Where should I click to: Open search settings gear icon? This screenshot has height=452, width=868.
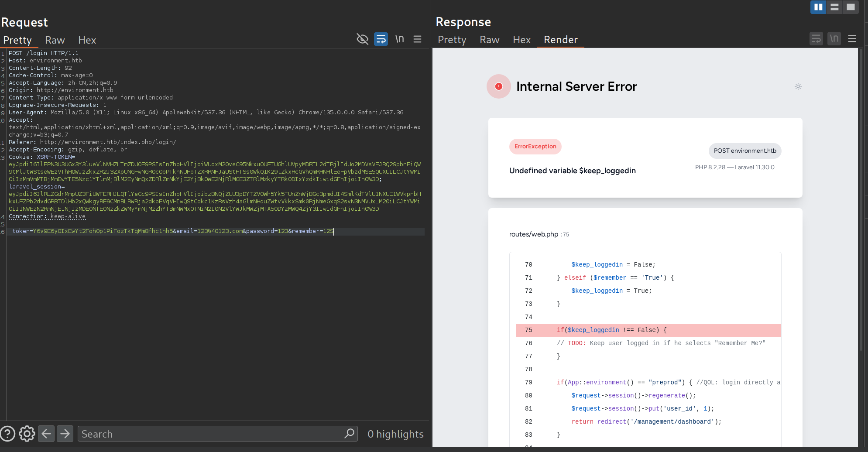[27, 434]
